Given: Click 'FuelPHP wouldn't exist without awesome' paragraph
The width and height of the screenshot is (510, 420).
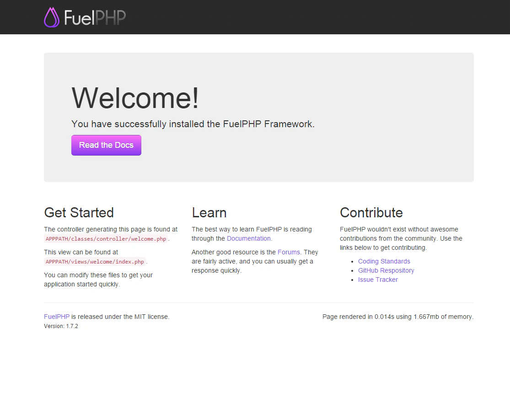Looking at the screenshot, I should [401, 238].
